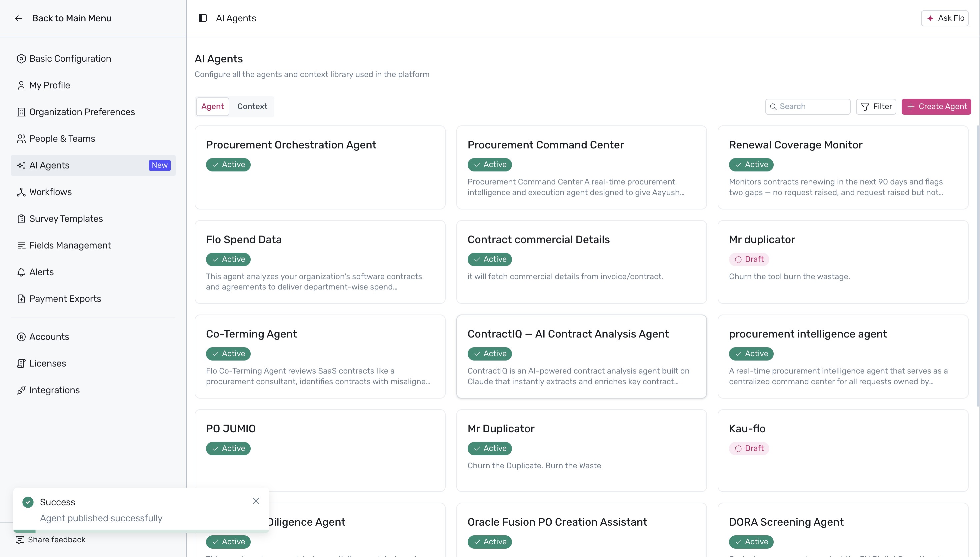Click the Accounts circle icon
The width and height of the screenshot is (980, 557).
click(21, 337)
